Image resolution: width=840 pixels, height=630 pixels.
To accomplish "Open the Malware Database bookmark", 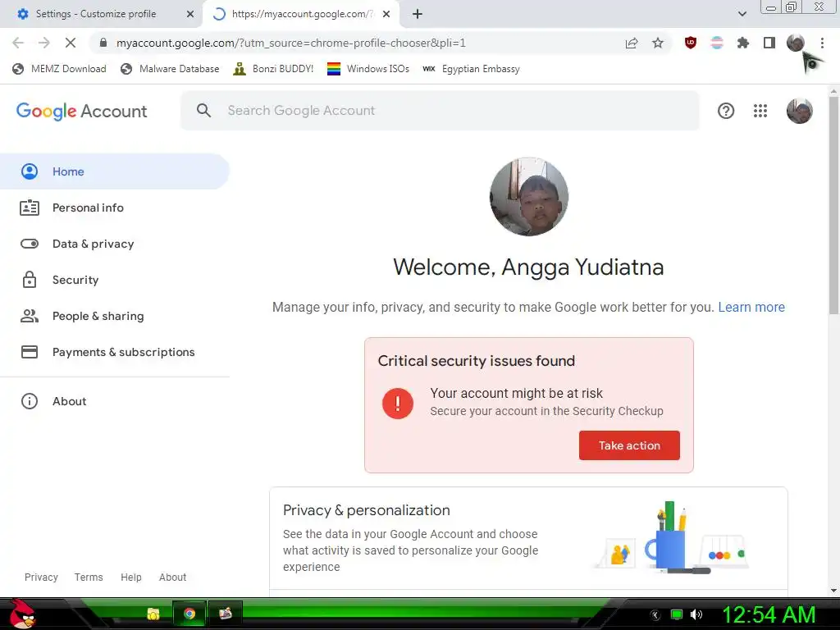I will click(171, 69).
